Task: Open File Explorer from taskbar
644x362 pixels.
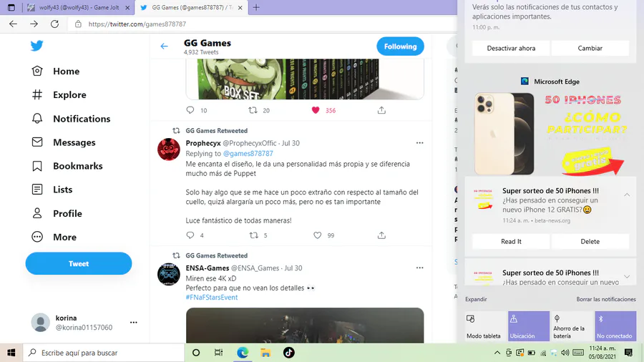Action: tap(265, 353)
